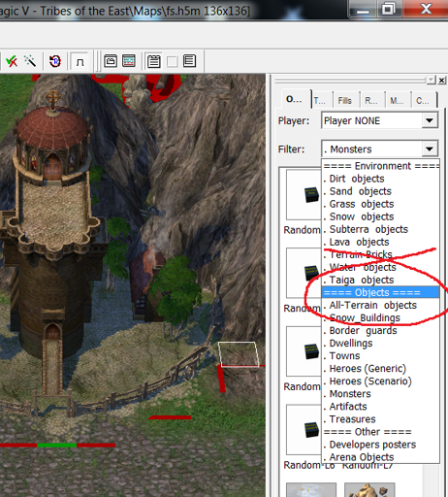
Task: Select the ==== Objects ==== header entry
Action: coord(380,292)
